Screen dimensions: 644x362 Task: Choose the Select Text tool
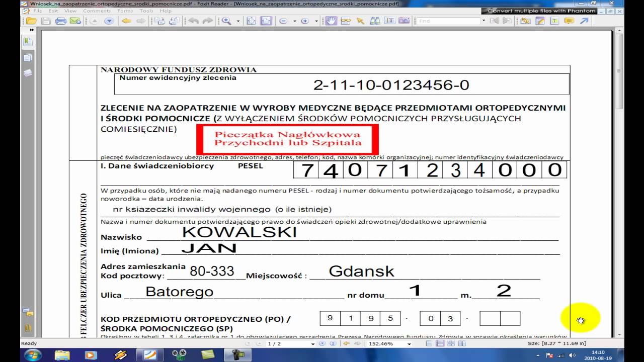pos(389,21)
